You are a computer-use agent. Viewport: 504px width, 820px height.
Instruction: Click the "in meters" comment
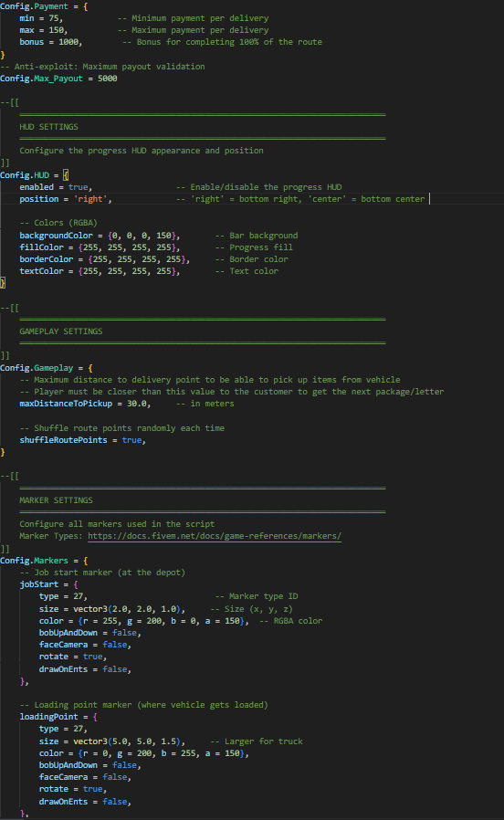pyautogui.click(x=205, y=404)
